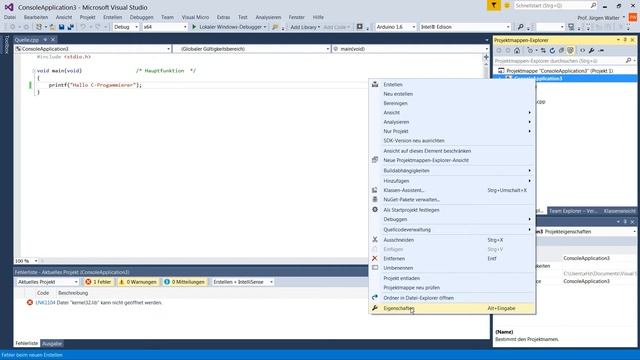Click the search magnifier in Schnellstart box
Image resolution: width=640 pixels, height=360 pixels.
coord(593,5)
